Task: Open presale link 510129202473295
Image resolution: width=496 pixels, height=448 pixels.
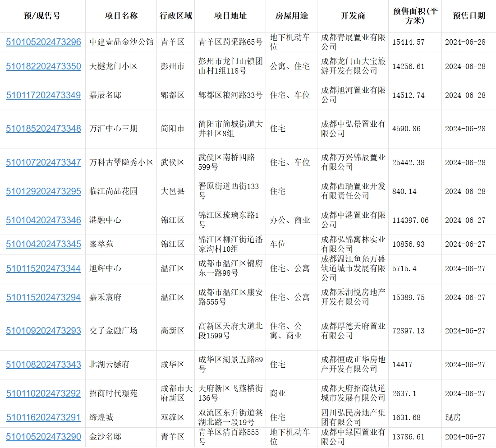Action: click(x=43, y=192)
